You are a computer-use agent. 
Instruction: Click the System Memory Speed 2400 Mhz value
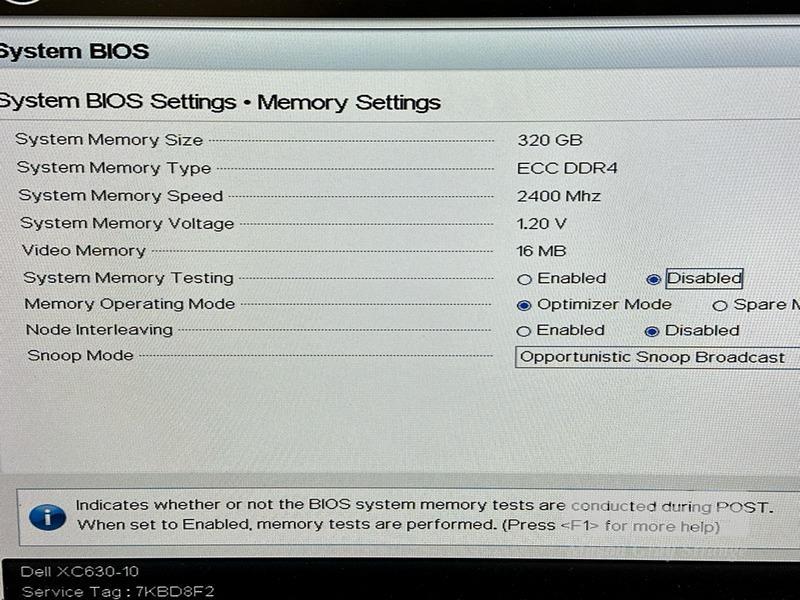coord(559,196)
